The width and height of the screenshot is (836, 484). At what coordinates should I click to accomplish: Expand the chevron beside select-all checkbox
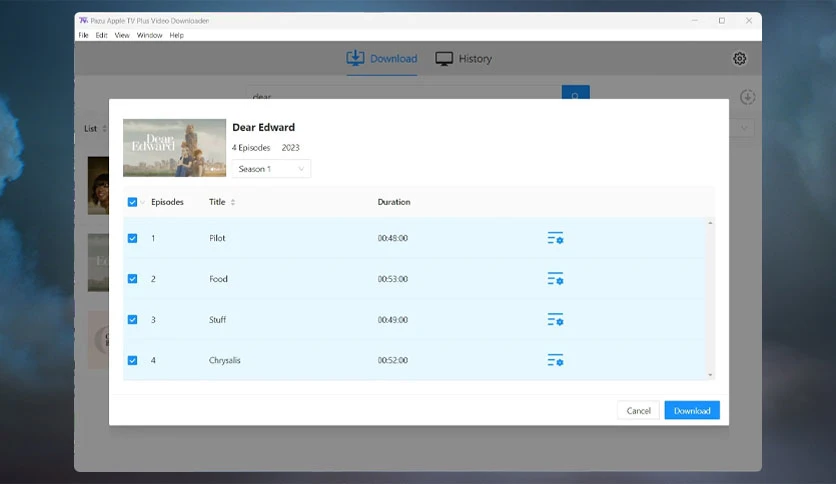coord(143,202)
